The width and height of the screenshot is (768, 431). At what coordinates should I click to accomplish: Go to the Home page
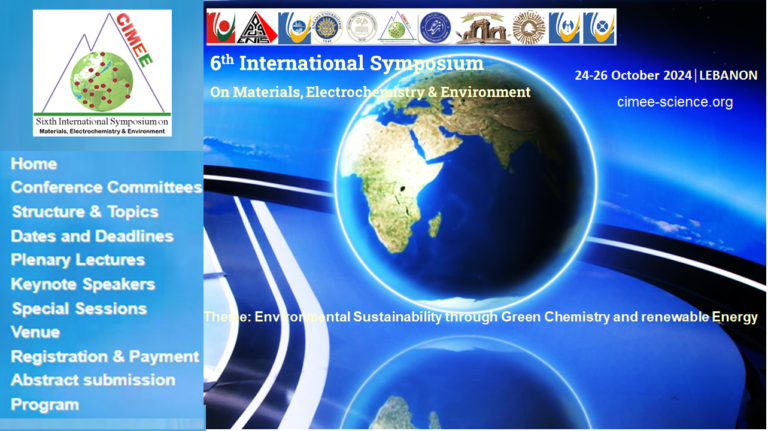click(x=34, y=163)
